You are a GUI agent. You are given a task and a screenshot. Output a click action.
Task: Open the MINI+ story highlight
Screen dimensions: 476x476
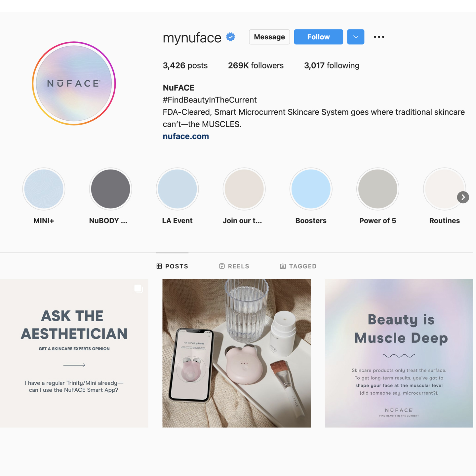coord(44,189)
